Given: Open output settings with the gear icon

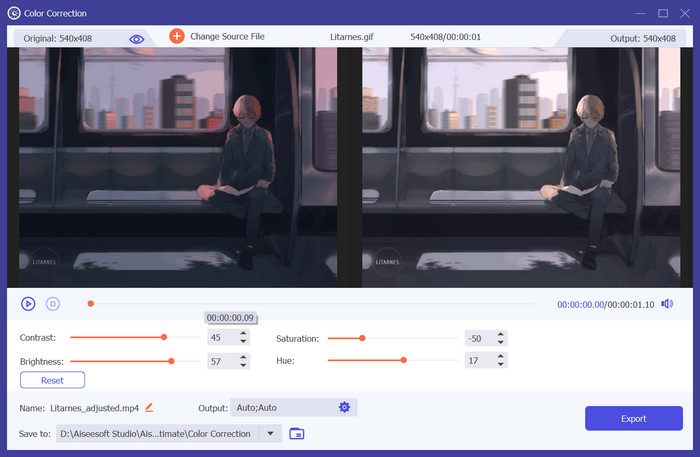Looking at the screenshot, I should click(344, 407).
